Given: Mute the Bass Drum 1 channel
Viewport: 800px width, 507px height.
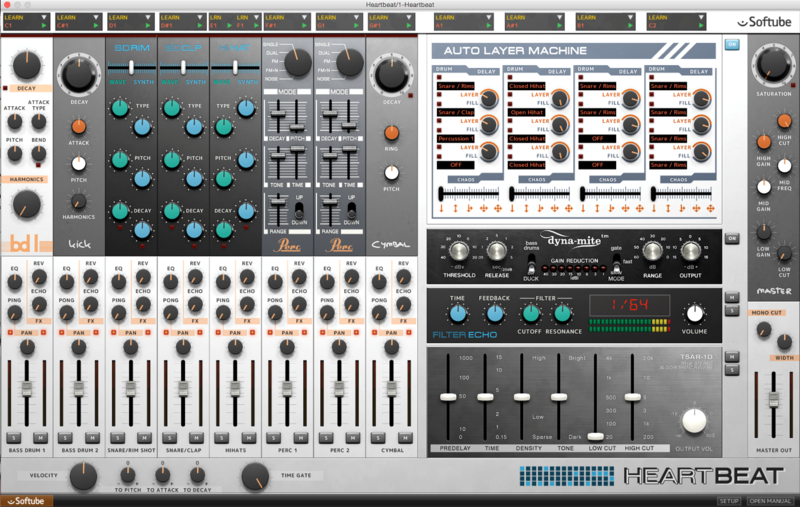Looking at the screenshot, I should click(x=40, y=438).
